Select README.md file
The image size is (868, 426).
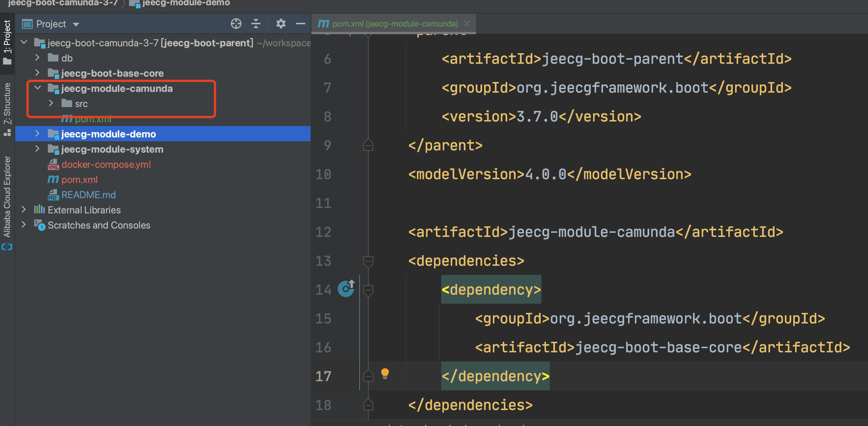88,195
